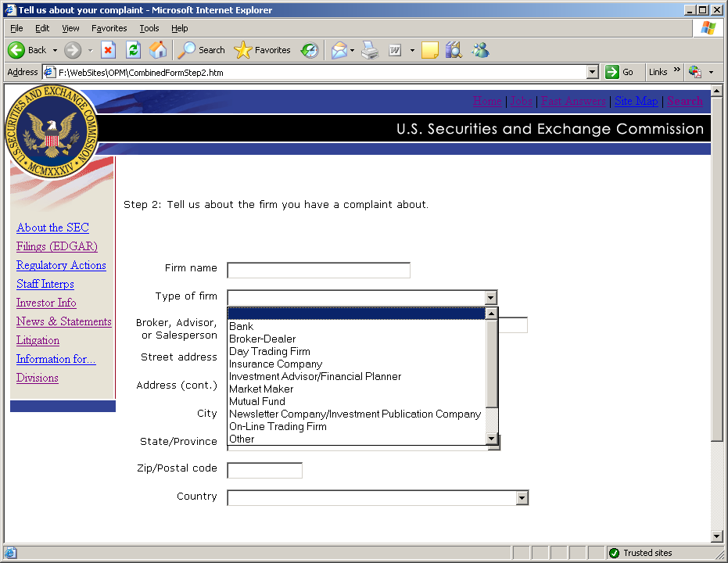
Task: Select Bank from firm type list
Action: (356, 326)
